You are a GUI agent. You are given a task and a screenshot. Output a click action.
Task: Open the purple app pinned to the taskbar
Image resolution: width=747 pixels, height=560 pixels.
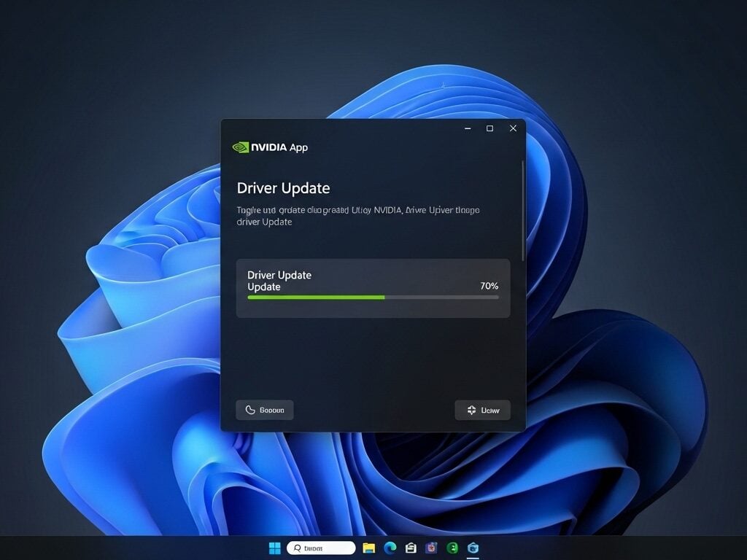(x=432, y=548)
